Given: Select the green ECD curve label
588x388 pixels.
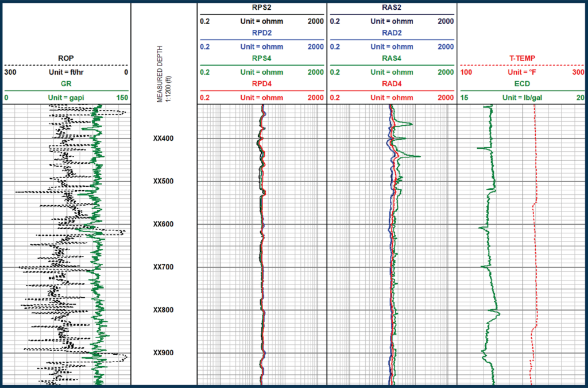Looking at the screenshot, I should (x=521, y=83).
